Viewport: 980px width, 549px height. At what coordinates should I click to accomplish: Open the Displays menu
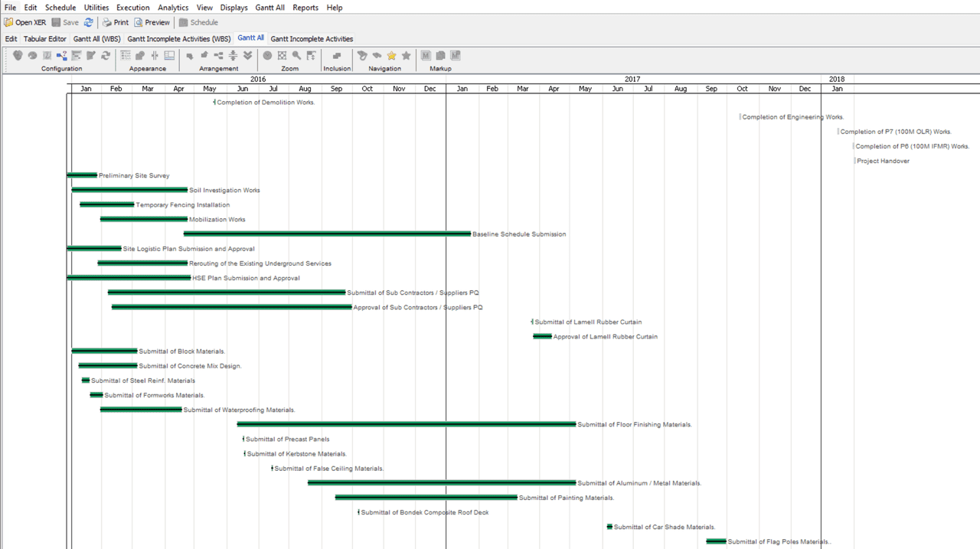234,7
